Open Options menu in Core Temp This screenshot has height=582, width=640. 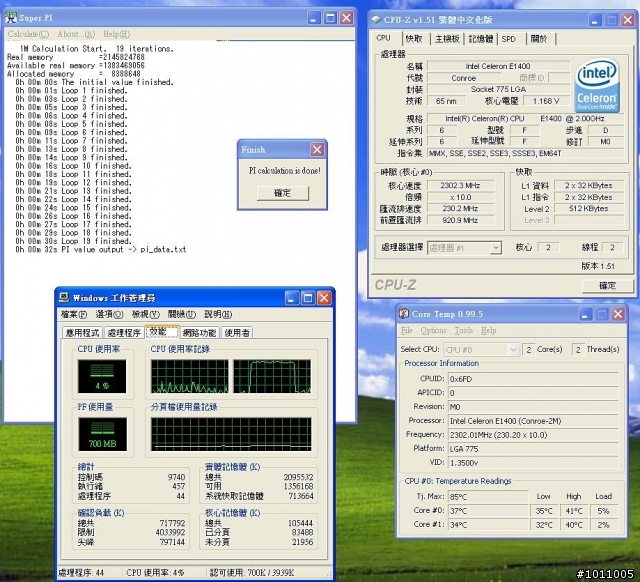click(433, 330)
